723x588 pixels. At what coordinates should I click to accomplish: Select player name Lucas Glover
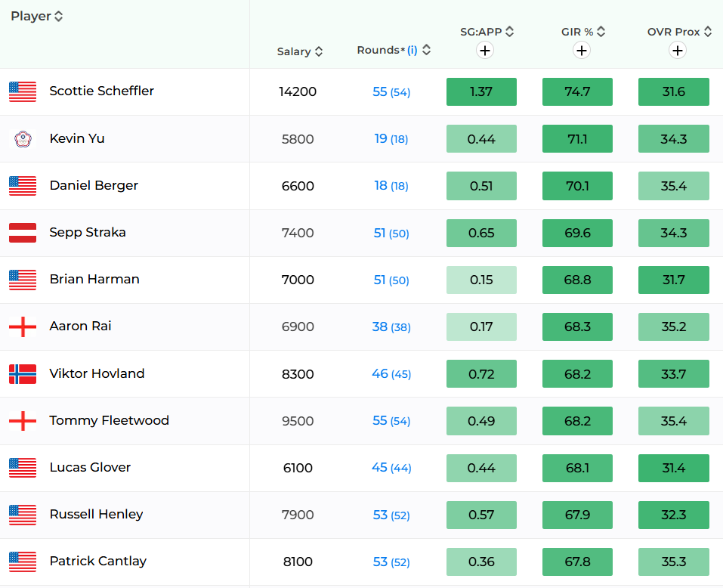coord(91,467)
